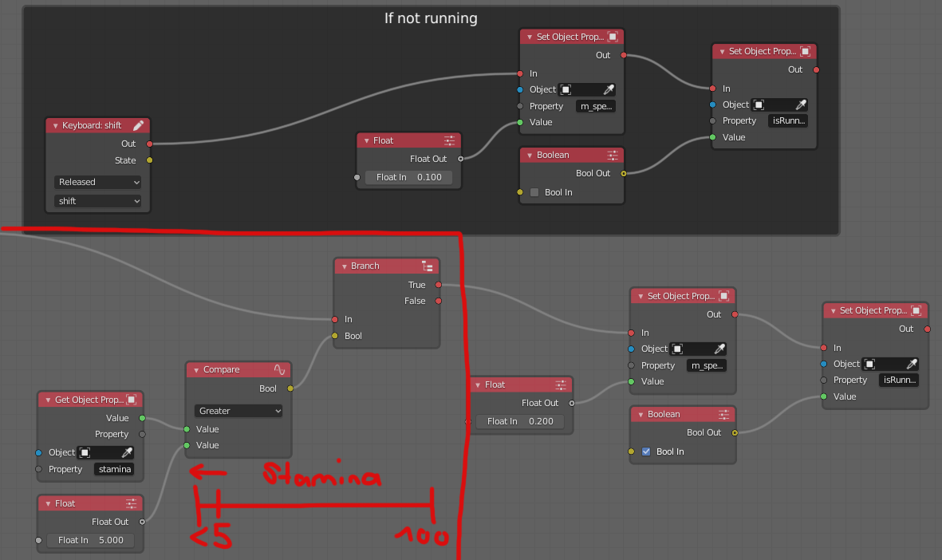Screen dimensions: 942x560
Task: Open the Released state dropdown on the Keyboard node
Action: click(x=97, y=182)
